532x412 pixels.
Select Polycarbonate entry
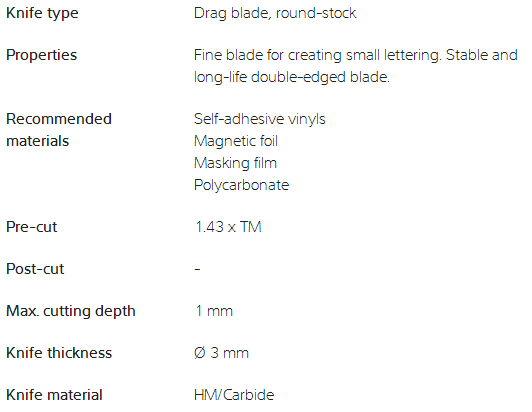241,185
